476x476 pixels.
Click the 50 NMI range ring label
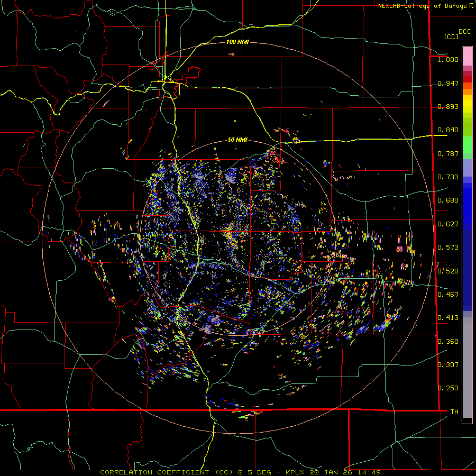tap(237, 140)
